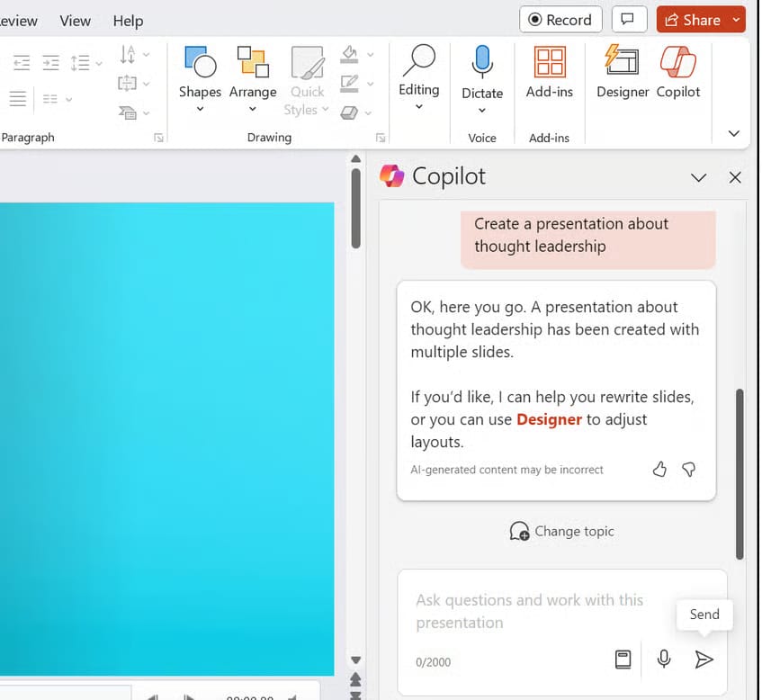Expand the Share dropdown arrow

coord(737,20)
